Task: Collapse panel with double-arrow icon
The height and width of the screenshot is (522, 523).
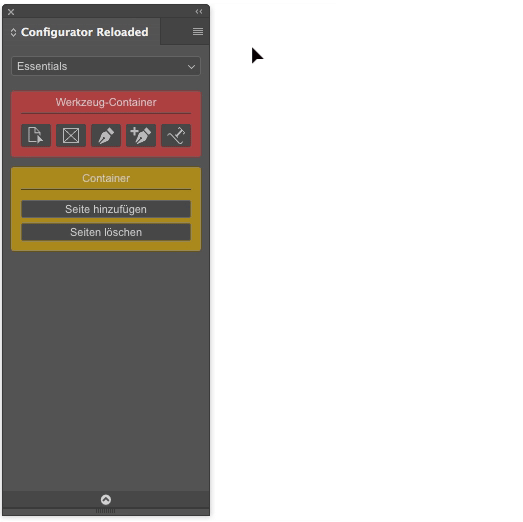Action: [199, 12]
